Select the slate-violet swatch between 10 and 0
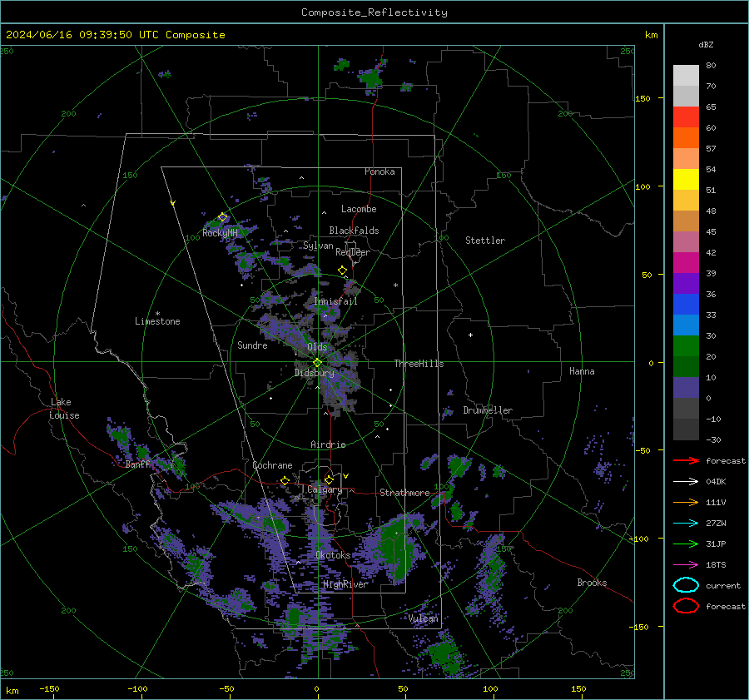Image resolution: width=749 pixels, height=700 pixels. point(686,388)
